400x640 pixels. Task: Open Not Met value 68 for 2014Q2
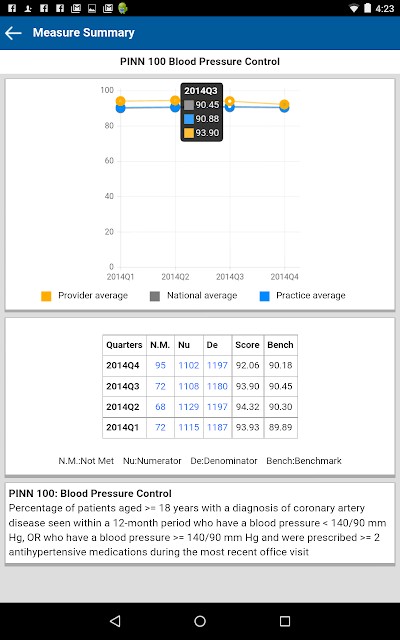pyautogui.click(x=160, y=407)
